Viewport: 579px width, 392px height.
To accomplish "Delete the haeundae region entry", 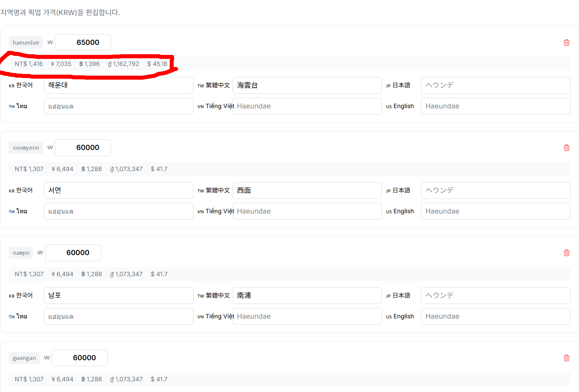I will 566,43.
